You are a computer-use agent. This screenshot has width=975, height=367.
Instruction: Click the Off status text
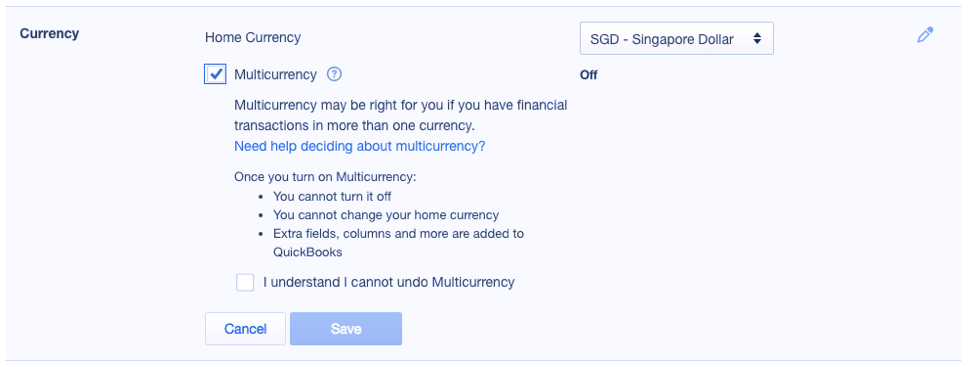coord(589,75)
